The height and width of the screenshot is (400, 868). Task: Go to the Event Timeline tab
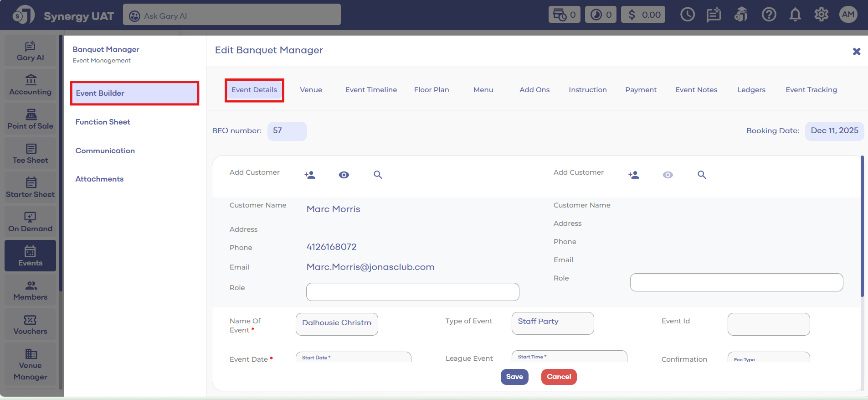coord(371,90)
